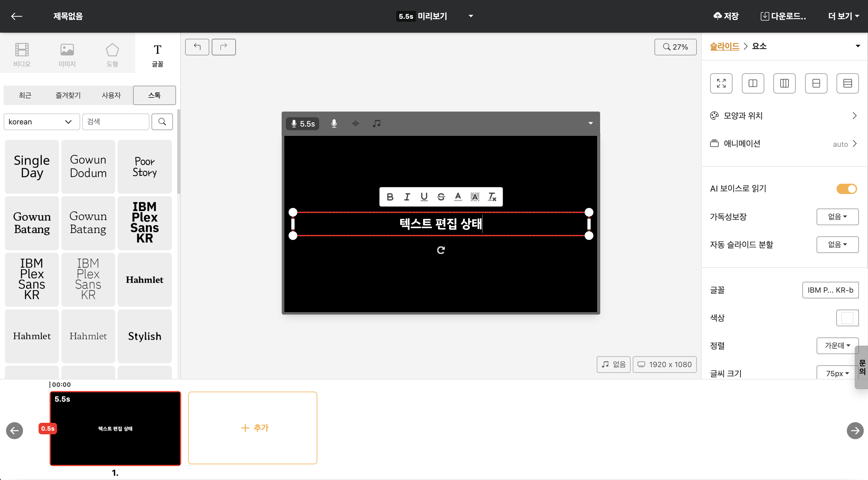Click the microphone recording icon on slide
This screenshot has width=868, height=480.
point(334,124)
